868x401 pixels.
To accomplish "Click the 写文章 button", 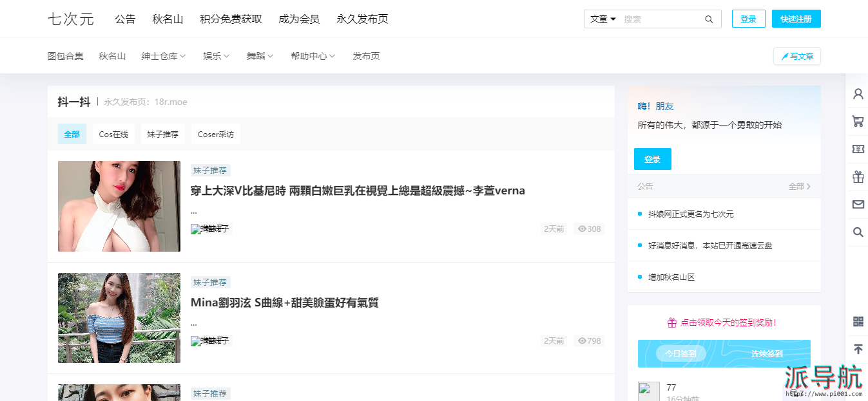I will (796, 56).
